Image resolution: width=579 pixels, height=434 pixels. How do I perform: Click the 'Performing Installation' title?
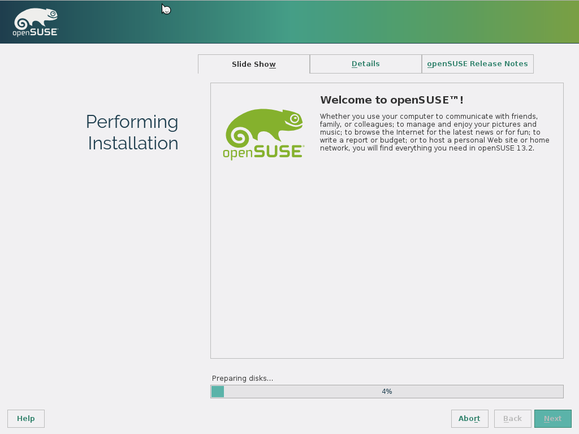(x=132, y=132)
